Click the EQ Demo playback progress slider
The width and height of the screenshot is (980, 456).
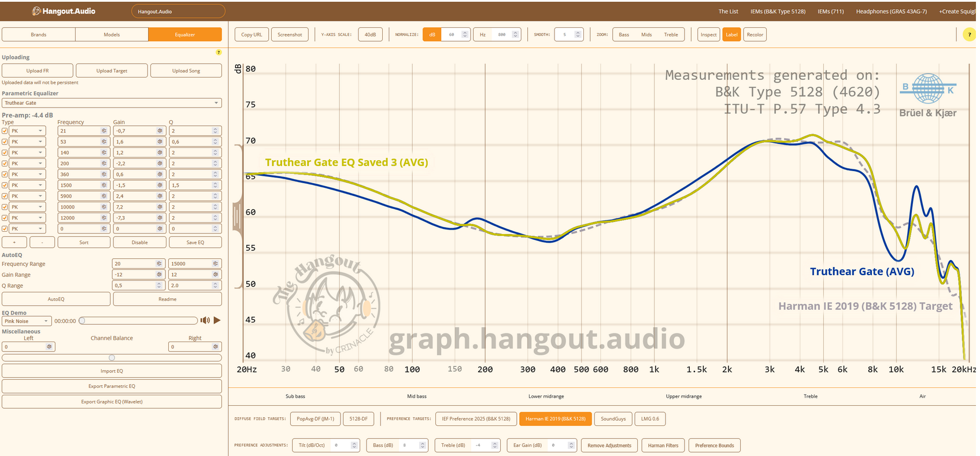pos(139,321)
